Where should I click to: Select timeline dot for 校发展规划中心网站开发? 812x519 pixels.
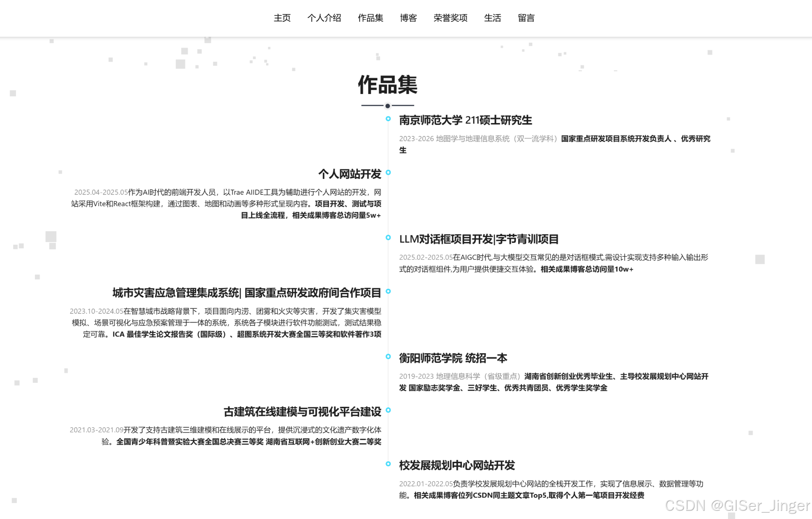[x=388, y=464]
